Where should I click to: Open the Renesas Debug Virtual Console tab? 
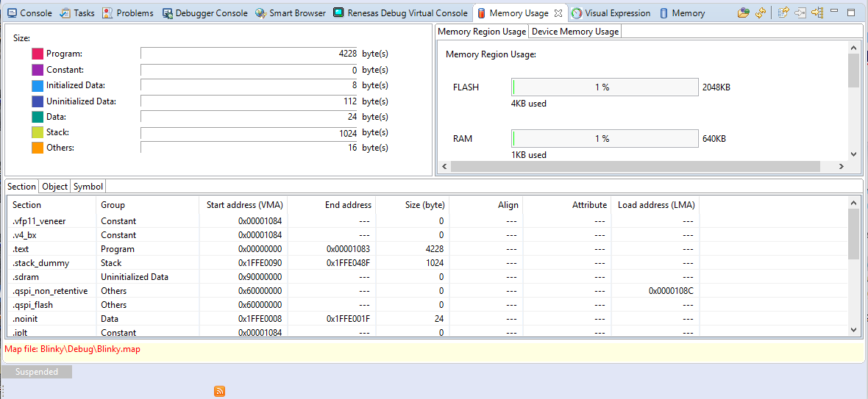[x=400, y=13]
